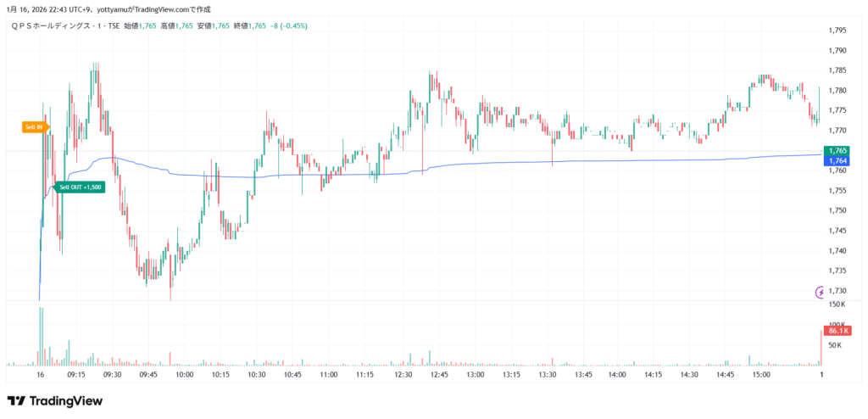Click the blue 1,764 price tag
The height and width of the screenshot is (419, 868).
tap(837, 160)
